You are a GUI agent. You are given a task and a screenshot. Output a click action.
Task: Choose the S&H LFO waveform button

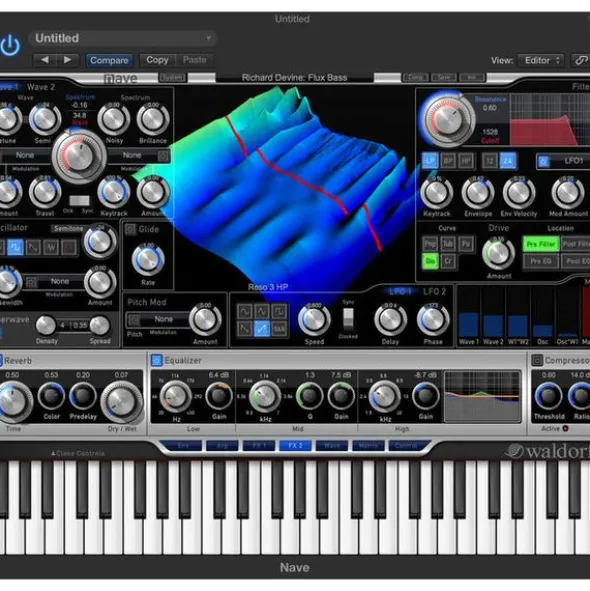[279, 329]
